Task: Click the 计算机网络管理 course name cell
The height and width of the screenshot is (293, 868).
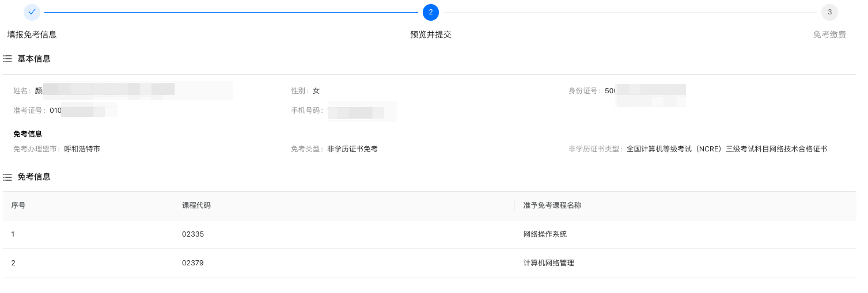Action: point(548,263)
